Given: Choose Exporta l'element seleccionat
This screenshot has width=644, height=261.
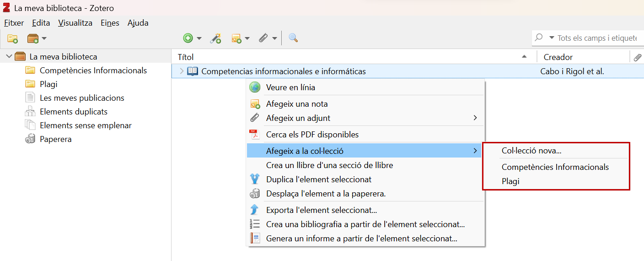Looking at the screenshot, I should (x=365, y=211).
